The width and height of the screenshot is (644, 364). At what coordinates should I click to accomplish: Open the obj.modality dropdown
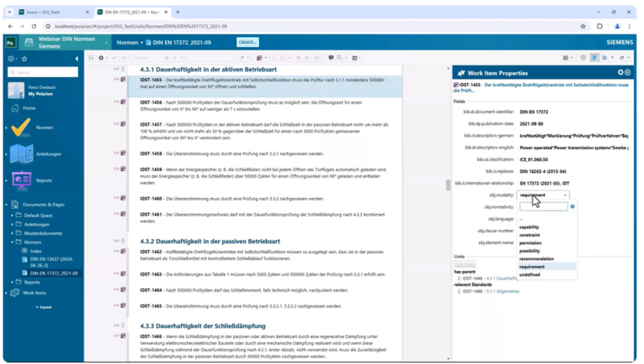[x=543, y=195]
